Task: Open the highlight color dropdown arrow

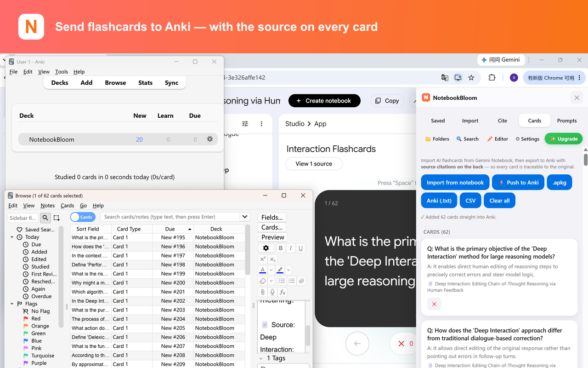Action: (288, 270)
